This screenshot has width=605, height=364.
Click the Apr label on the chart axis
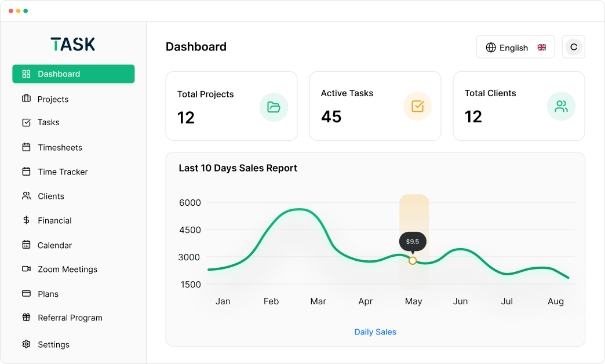pos(366,301)
